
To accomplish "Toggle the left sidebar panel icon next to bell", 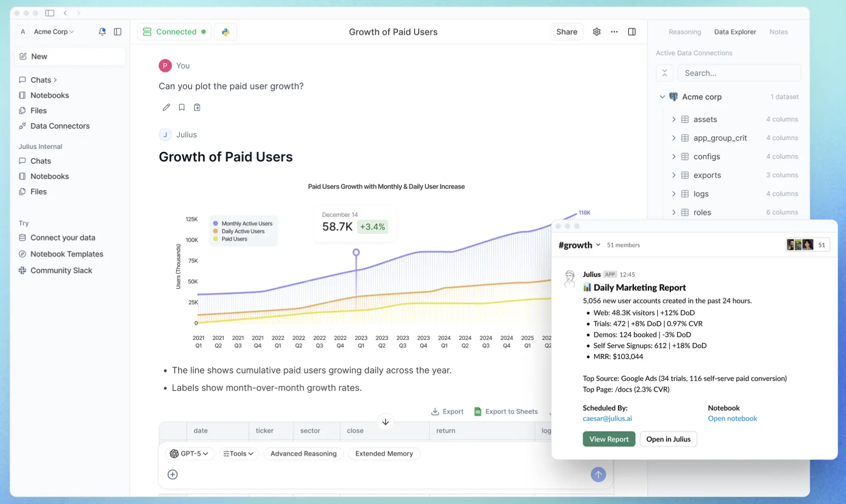I will (x=117, y=31).
